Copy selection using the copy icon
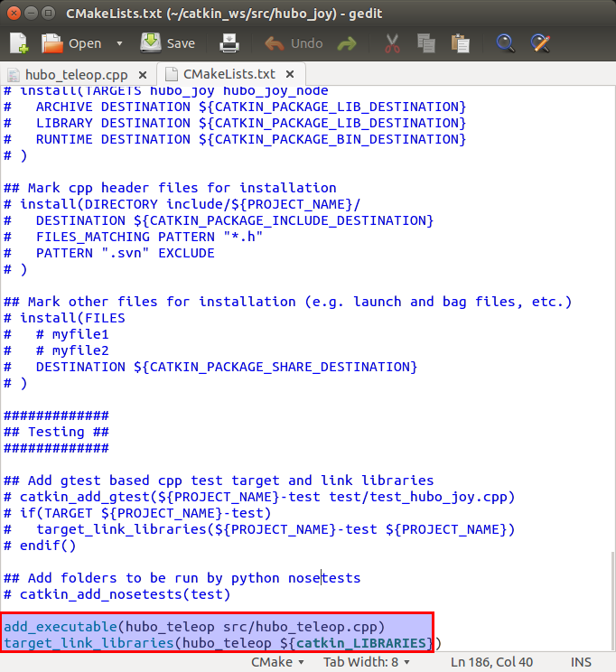Viewport: 616px width, 672px height. point(426,43)
